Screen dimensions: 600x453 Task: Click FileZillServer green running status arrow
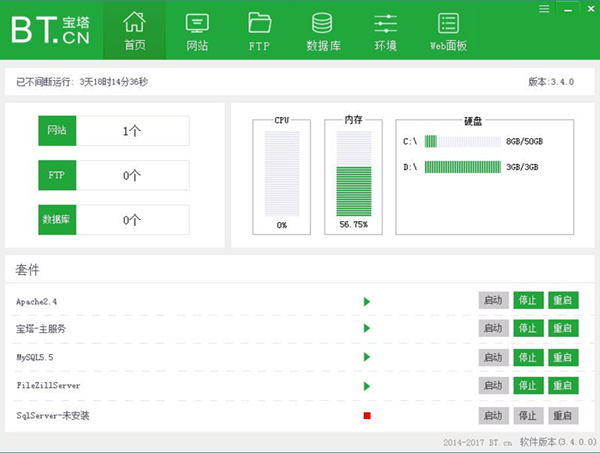pyautogui.click(x=367, y=386)
